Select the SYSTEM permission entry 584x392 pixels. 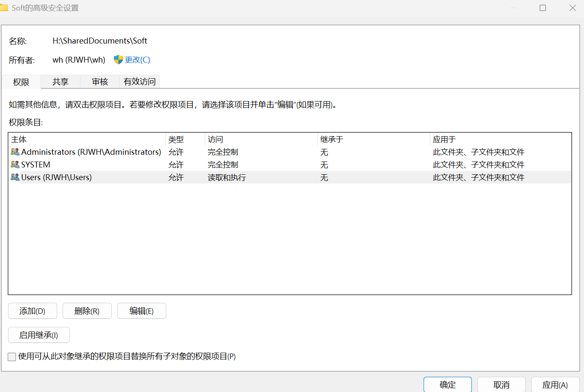tap(290, 164)
